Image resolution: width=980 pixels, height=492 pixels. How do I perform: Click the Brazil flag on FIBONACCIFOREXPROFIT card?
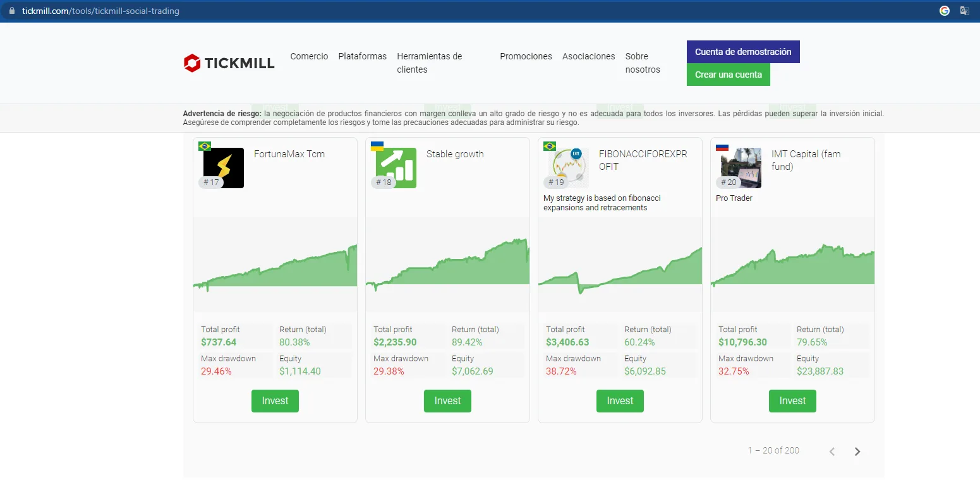click(x=550, y=147)
